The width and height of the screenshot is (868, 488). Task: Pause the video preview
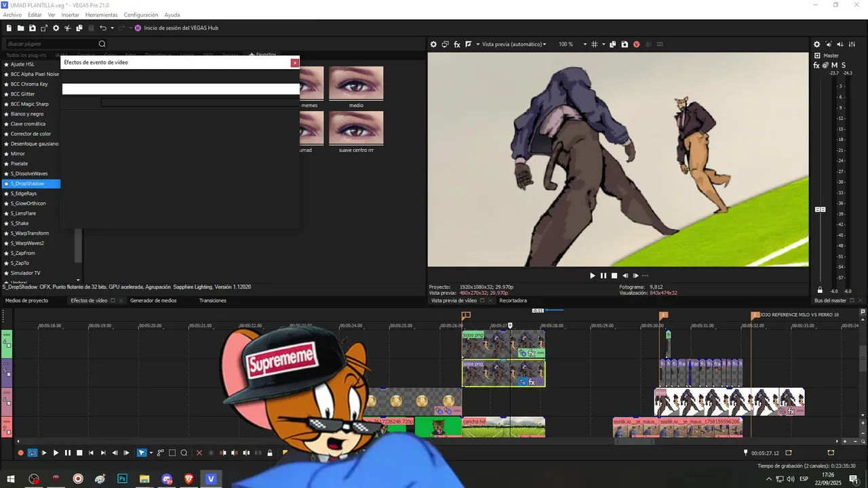tap(603, 276)
